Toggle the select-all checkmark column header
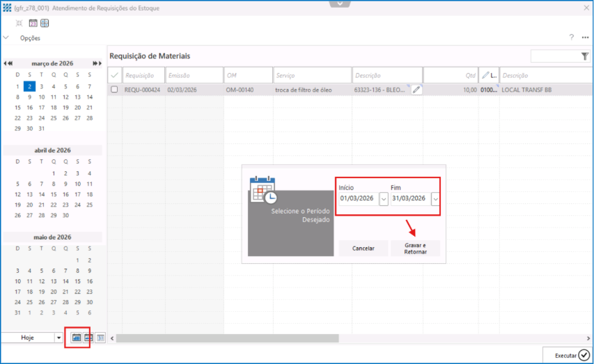The height and width of the screenshot is (364, 594). (114, 74)
